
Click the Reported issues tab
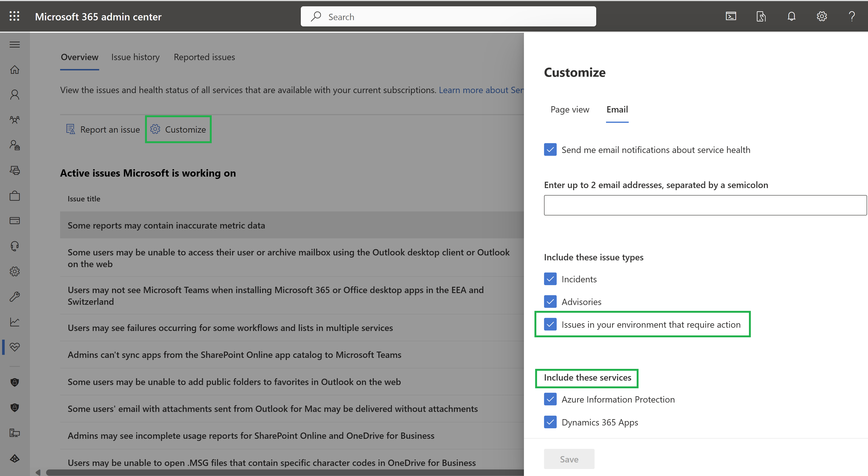[204, 57]
